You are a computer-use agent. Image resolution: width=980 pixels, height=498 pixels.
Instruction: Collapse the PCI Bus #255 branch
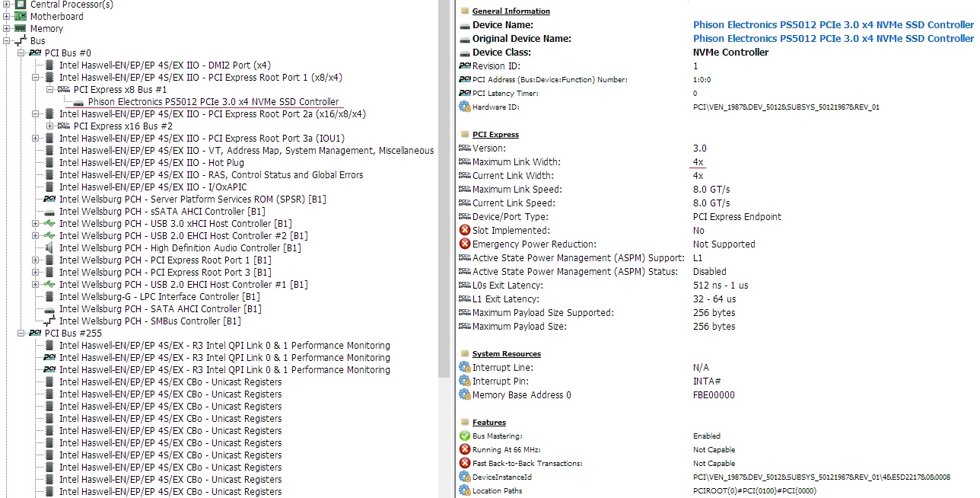pyautogui.click(x=21, y=334)
